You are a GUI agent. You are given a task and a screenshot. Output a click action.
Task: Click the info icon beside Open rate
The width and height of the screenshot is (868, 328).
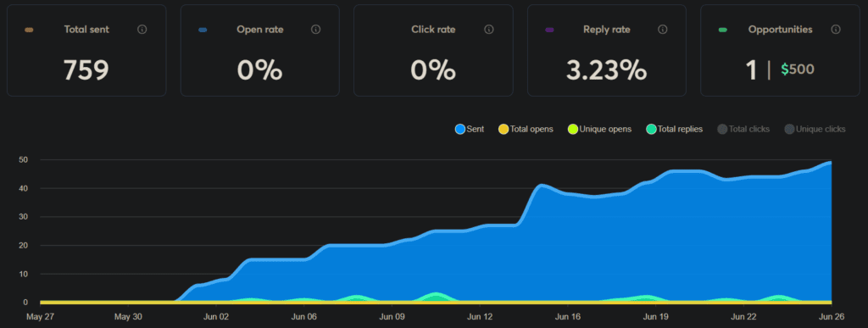coord(315,30)
